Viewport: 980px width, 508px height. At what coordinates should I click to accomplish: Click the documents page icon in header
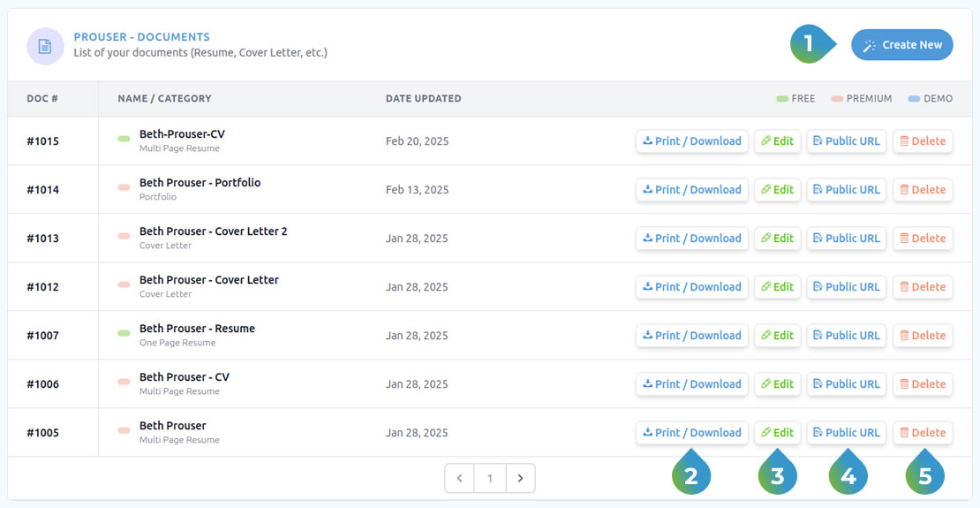point(45,46)
